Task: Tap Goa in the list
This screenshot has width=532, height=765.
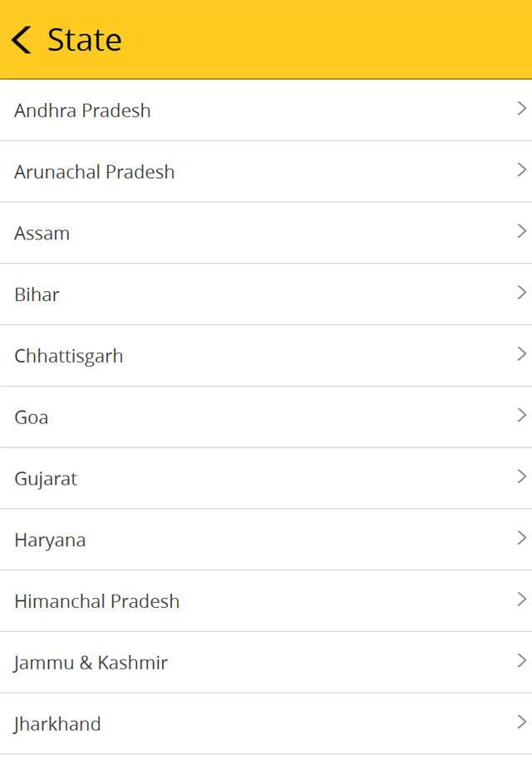Action: [x=32, y=417]
